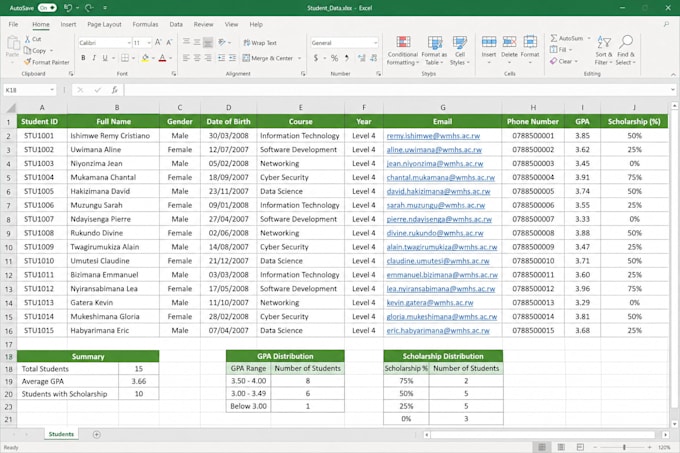This screenshot has height=453, width=680.
Task: Toggle Bold formatting
Action: [83, 58]
